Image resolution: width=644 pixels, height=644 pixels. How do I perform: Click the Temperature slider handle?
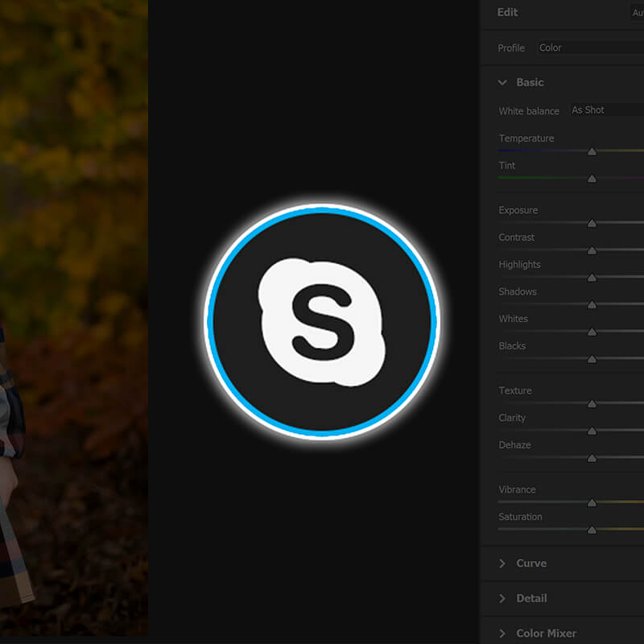tap(592, 151)
